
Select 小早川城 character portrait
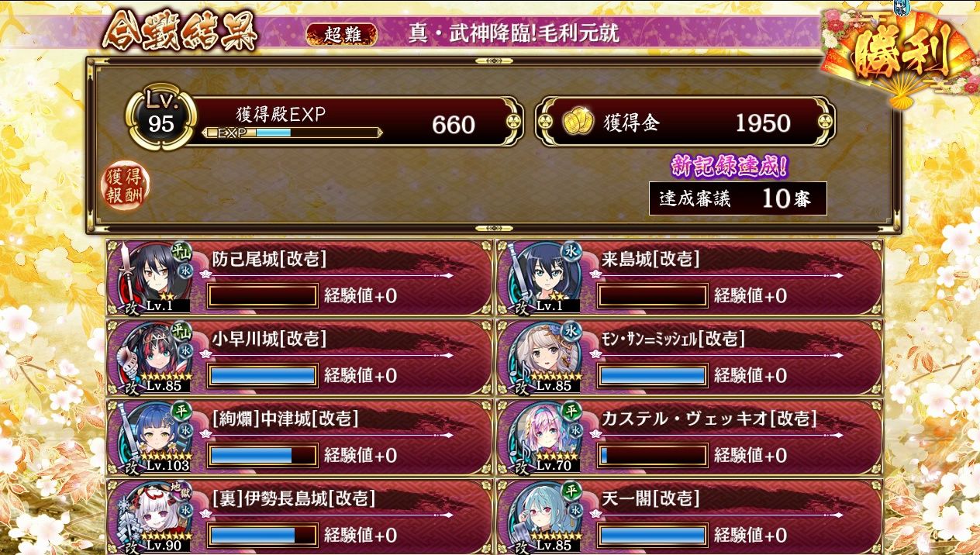tap(154, 357)
